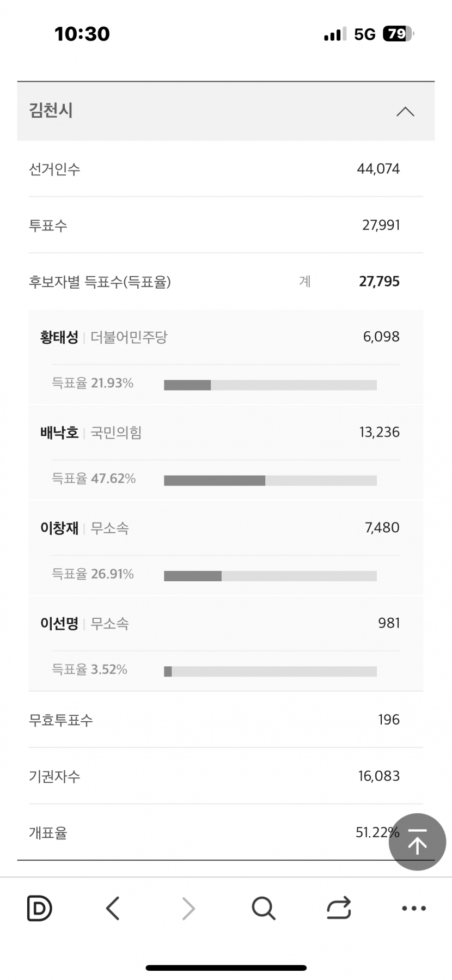Select candidate 이창재 row
Image resolution: width=452 pixels, height=980 pixels.
226,528
